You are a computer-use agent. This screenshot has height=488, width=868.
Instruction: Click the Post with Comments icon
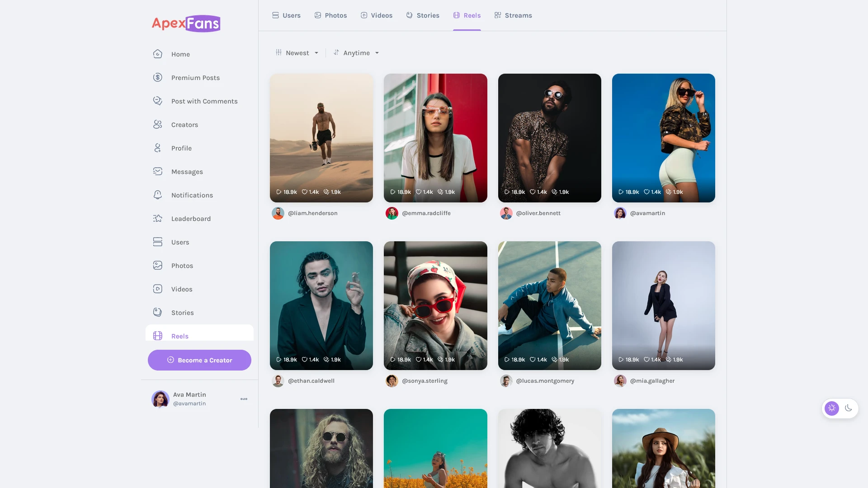point(157,101)
